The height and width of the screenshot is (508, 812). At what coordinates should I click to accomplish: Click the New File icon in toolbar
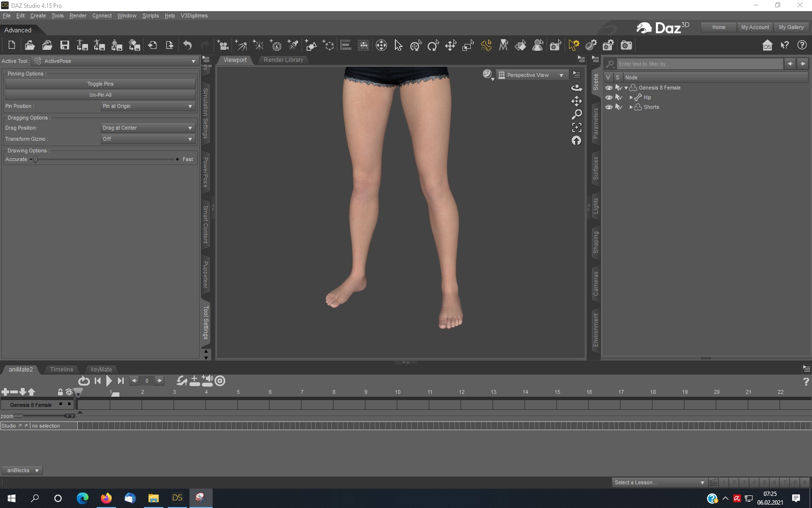12,45
